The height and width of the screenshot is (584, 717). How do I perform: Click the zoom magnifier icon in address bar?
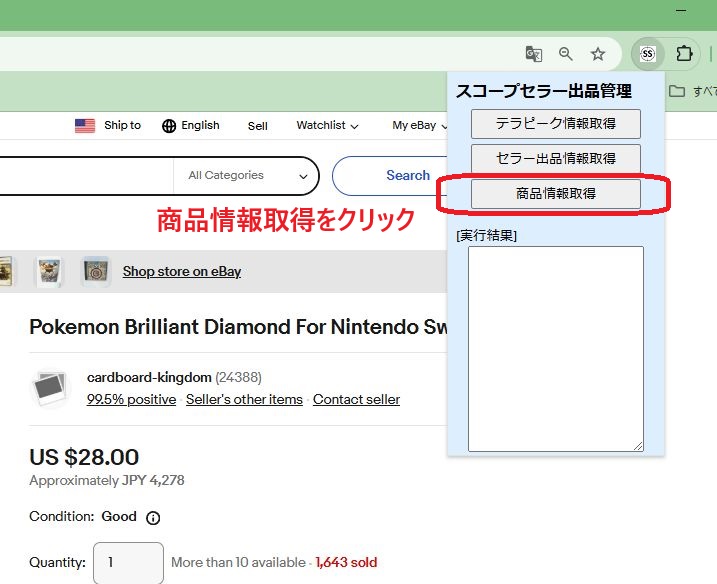566,54
